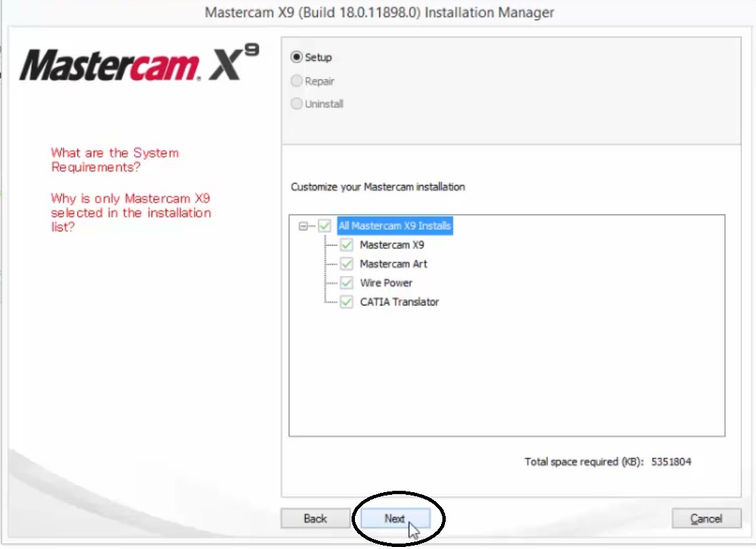This screenshot has height=549, width=756.
Task: Highlight the CATIA Translator item label
Action: pyautogui.click(x=399, y=302)
